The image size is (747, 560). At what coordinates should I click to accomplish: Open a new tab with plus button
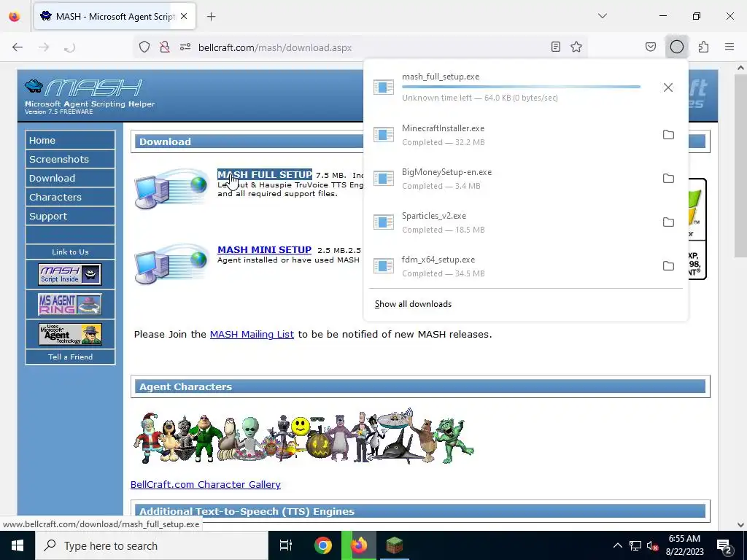point(211,17)
